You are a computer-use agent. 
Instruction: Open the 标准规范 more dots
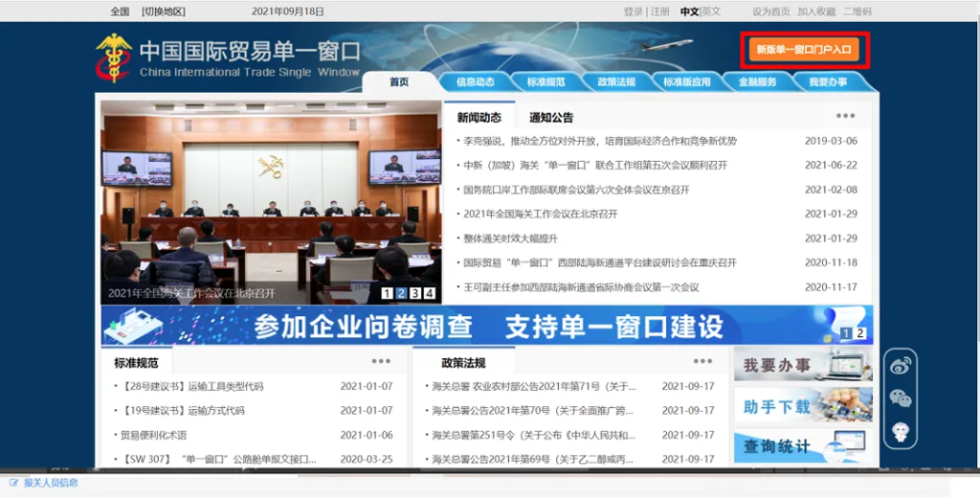[381, 361]
